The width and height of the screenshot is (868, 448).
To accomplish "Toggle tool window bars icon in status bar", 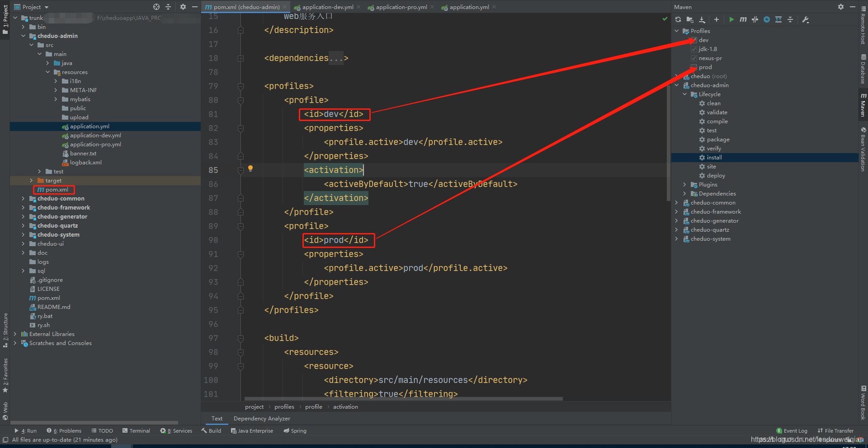I will point(5,440).
